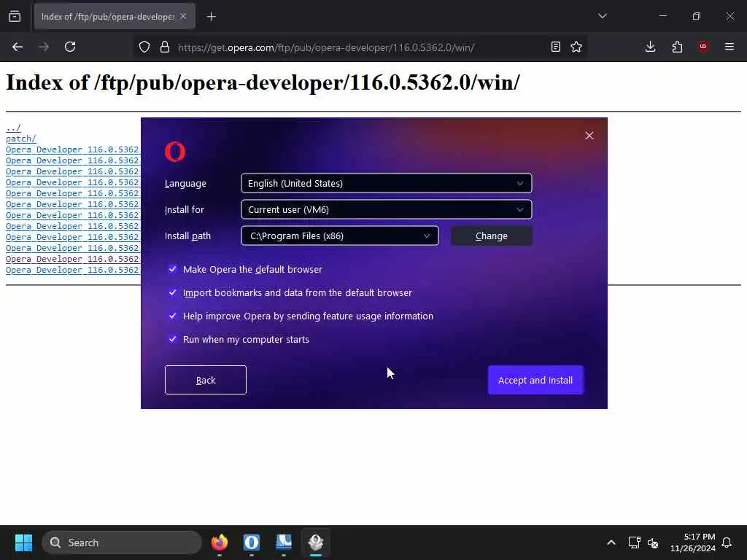Screen dimensions: 747x560
Task: Click the Back button in the installer
Action: tap(205, 380)
